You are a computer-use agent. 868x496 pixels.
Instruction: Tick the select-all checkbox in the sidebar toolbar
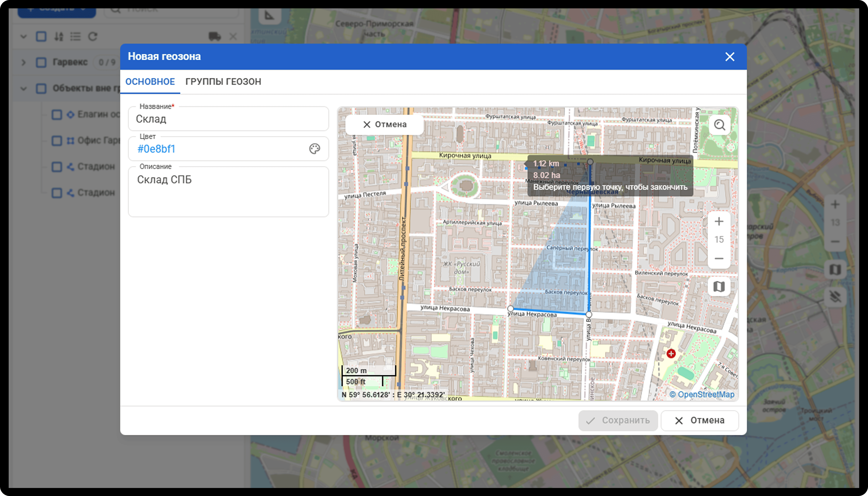pyautogui.click(x=41, y=36)
